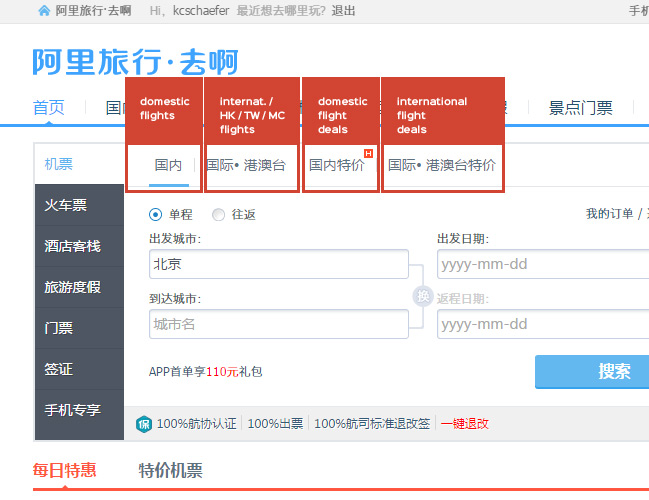Click the 到达城市 city name field
Image resolution: width=649 pixels, height=500 pixels.
279,324
